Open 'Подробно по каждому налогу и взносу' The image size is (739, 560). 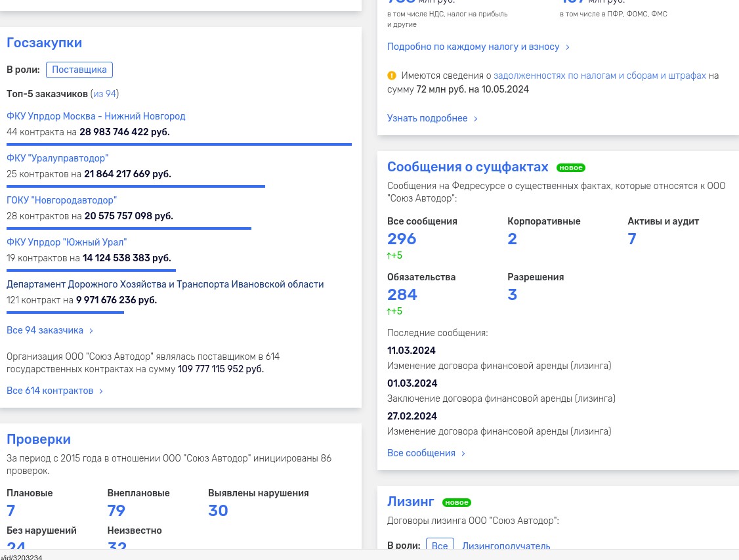[473, 47]
